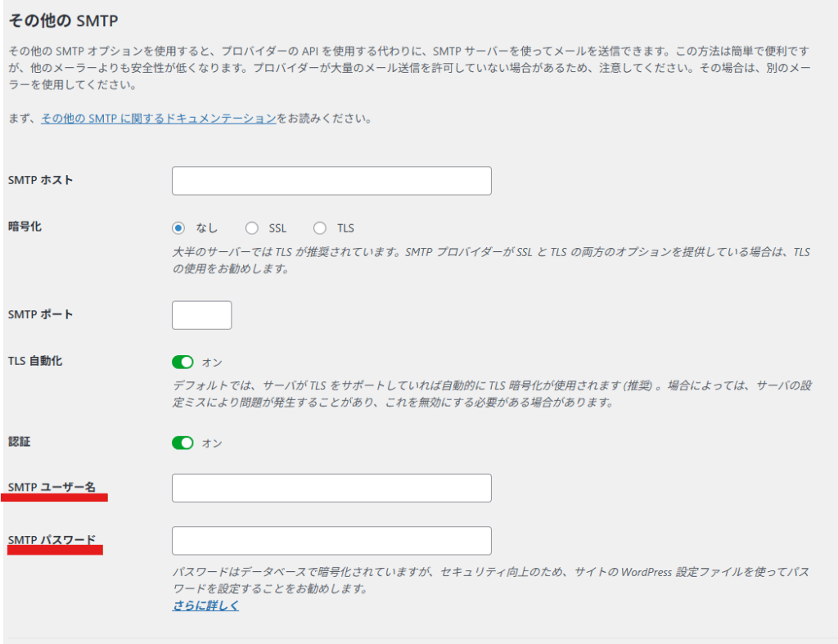The image size is (838, 644).
Task: Click the SMTP ポート input box
Action: point(201,315)
